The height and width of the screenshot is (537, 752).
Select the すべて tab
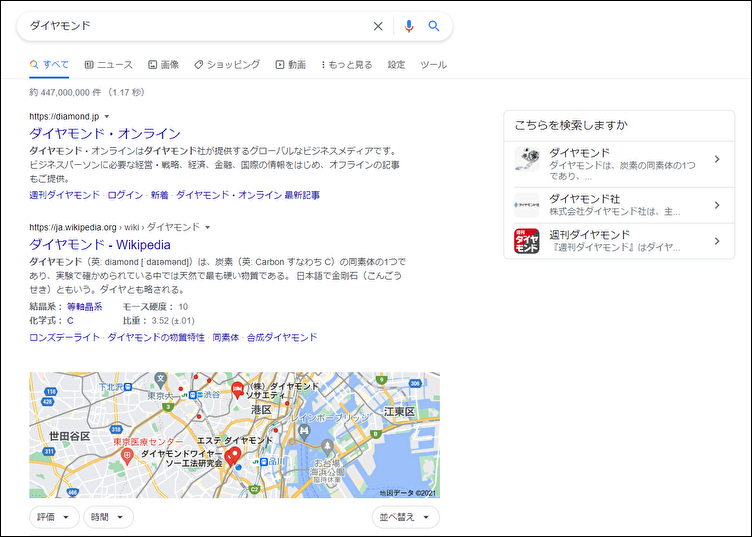pos(49,64)
